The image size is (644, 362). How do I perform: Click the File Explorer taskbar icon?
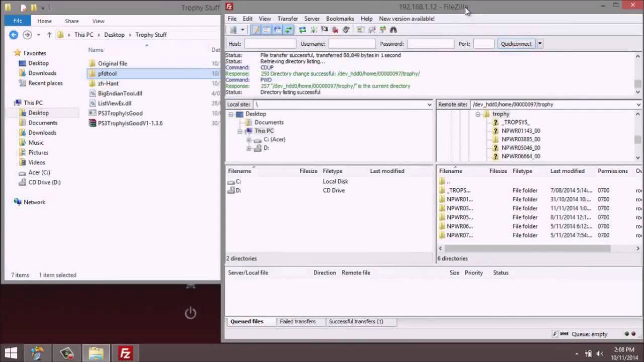click(x=96, y=353)
